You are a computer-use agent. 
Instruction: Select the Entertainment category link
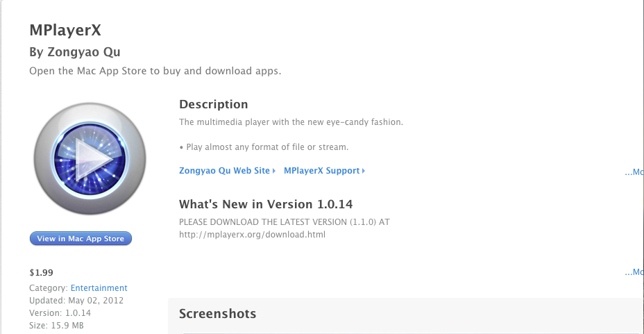tap(99, 288)
